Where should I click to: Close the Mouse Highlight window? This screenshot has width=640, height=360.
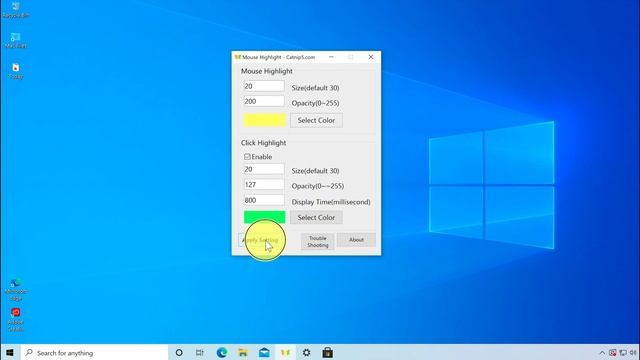click(371, 57)
